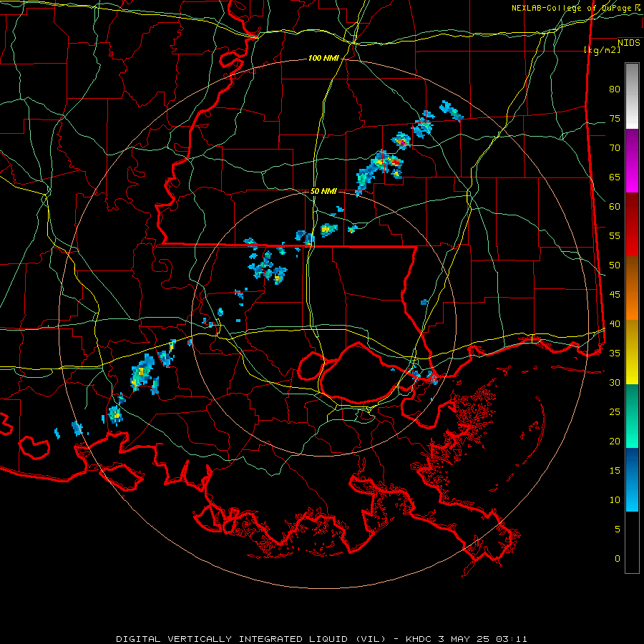644x644 pixels.
Task: Select the 5 value on the VIL scale
Action: pyautogui.click(x=618, y=530)
